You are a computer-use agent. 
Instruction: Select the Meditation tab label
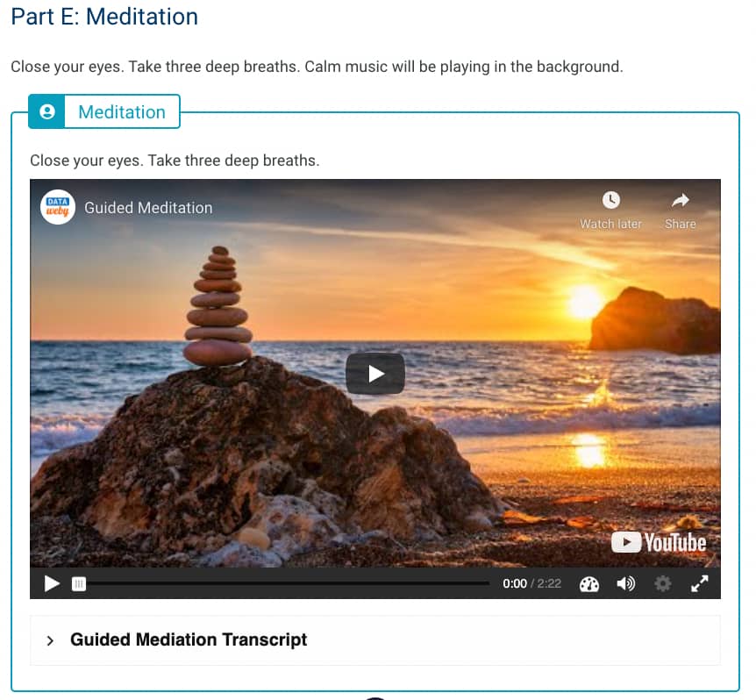pos(122,112)
